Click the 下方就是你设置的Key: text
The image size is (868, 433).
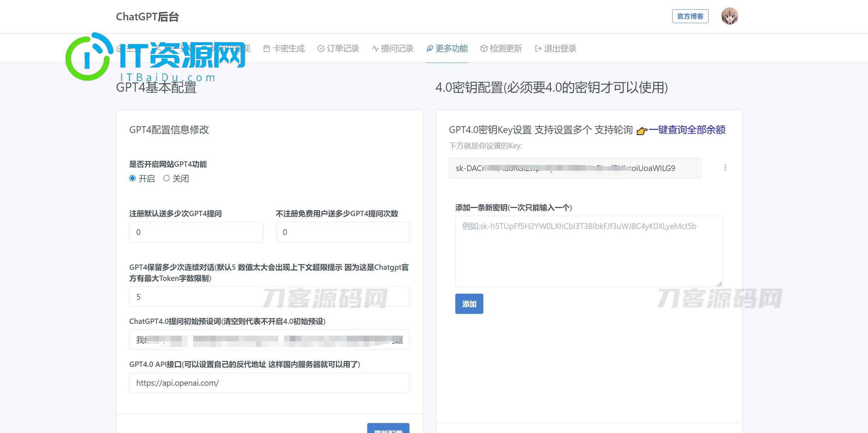485,146
